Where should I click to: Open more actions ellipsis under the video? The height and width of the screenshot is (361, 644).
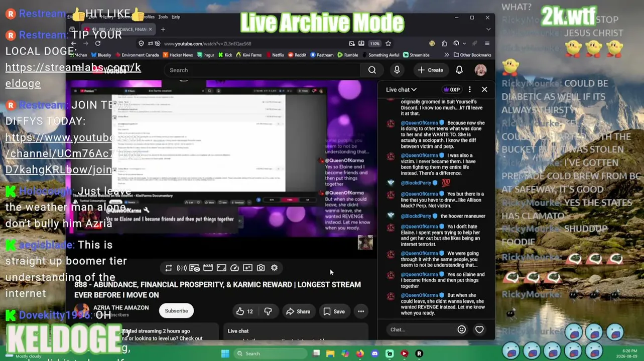[x=361, y=311]
